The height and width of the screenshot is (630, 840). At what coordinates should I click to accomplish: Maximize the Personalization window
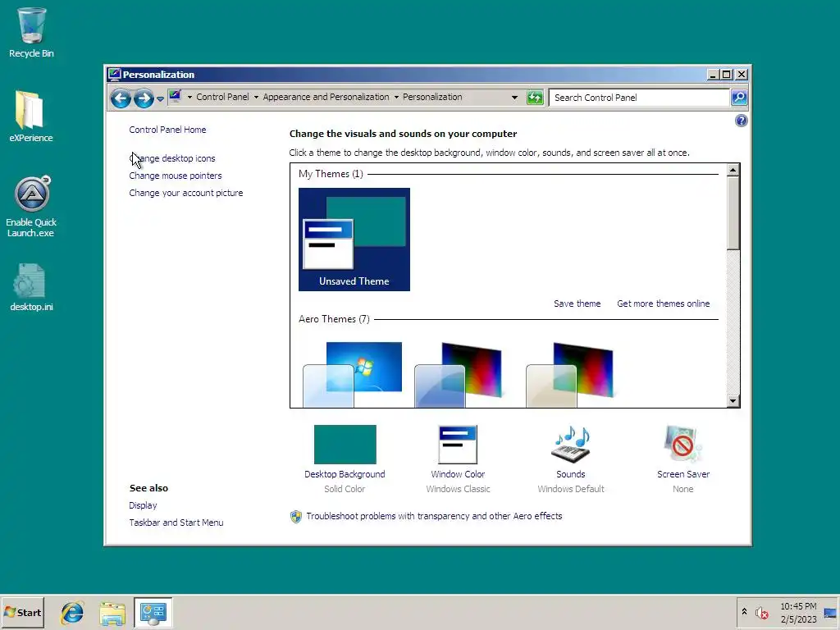pyautogui.click(x=727, y=75)
